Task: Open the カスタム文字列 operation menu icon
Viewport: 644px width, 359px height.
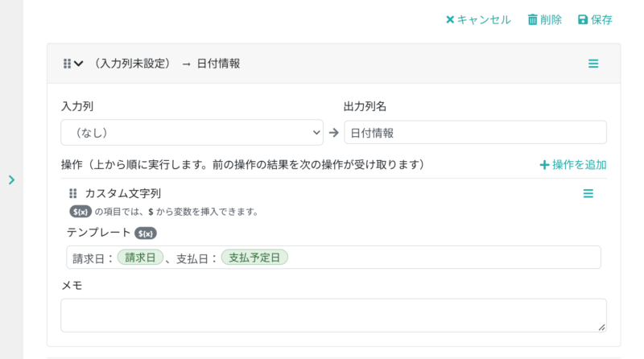Action: [588, 193]
